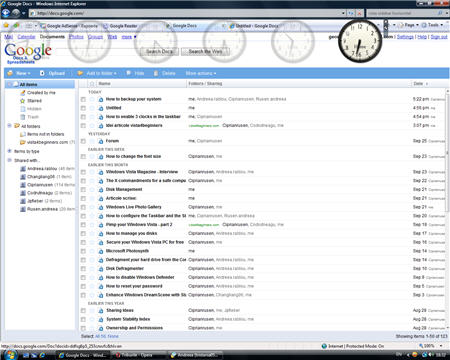
Task: Click document icon for Disk Management row
Action: click(x=100, y=189)
